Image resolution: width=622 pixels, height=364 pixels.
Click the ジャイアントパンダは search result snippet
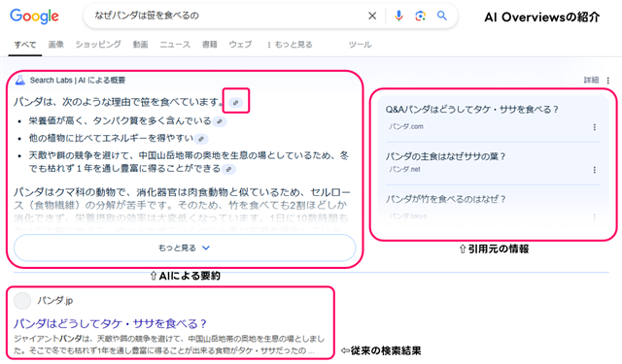pyautogui.click(x=169, y=345)
